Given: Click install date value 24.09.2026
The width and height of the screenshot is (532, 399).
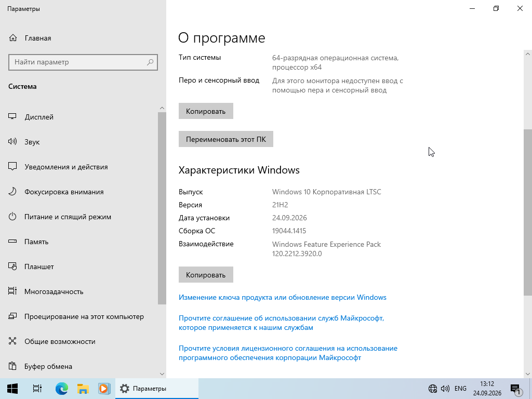Looking at the screenshot, I should (x=289, y=218).
